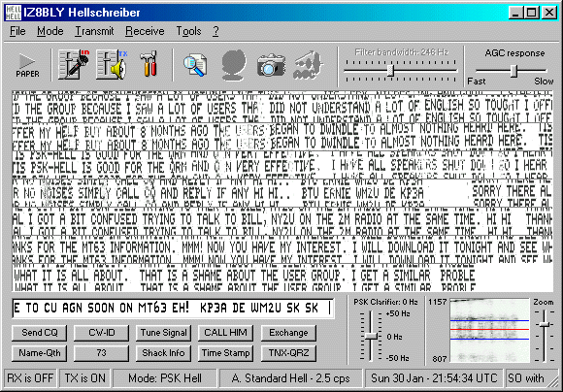Click the RX is OFF status panel

30,378
